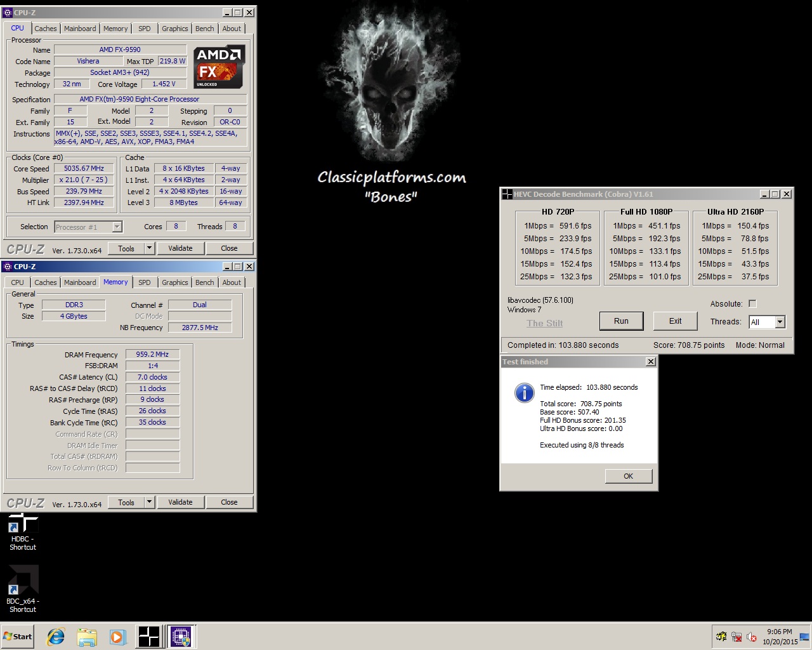Click the Level 3 8 MBytes cache value
The image size is (812, 650).
pyautogui.click(x=183, y=202)
